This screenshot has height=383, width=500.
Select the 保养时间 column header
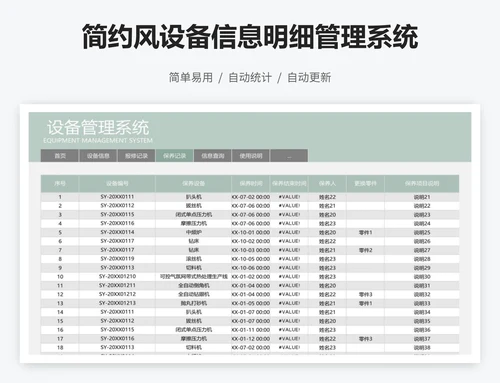[251, 183]
